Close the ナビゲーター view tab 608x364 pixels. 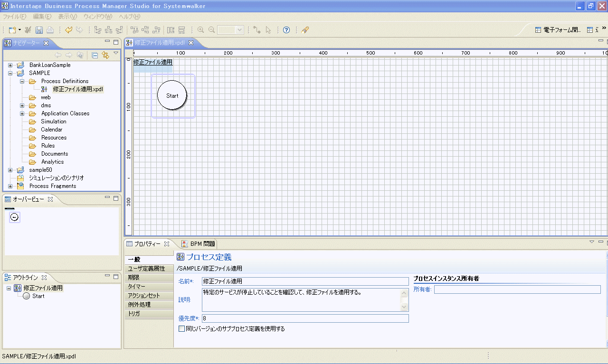point(46,43)
